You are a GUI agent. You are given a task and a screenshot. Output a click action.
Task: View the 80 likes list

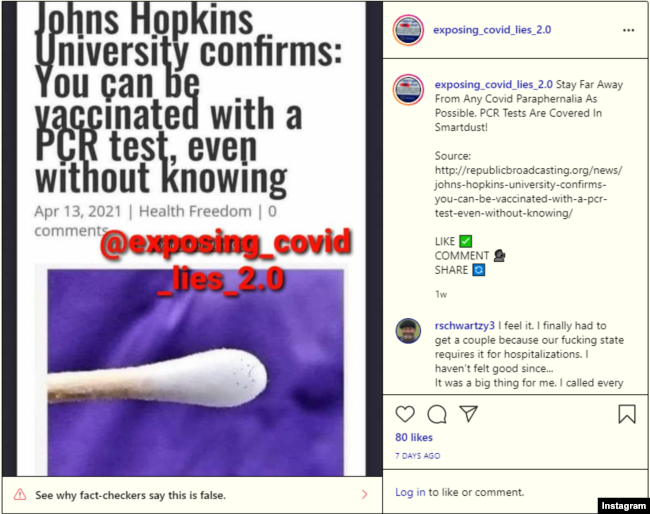coord(414,437)
